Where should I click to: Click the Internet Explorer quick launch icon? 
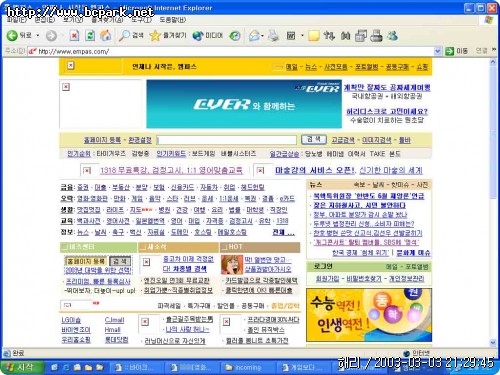[66, 367]
